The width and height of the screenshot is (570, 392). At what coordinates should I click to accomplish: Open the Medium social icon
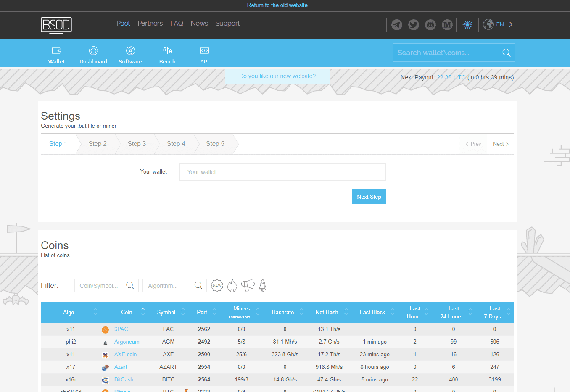(447, 25)
